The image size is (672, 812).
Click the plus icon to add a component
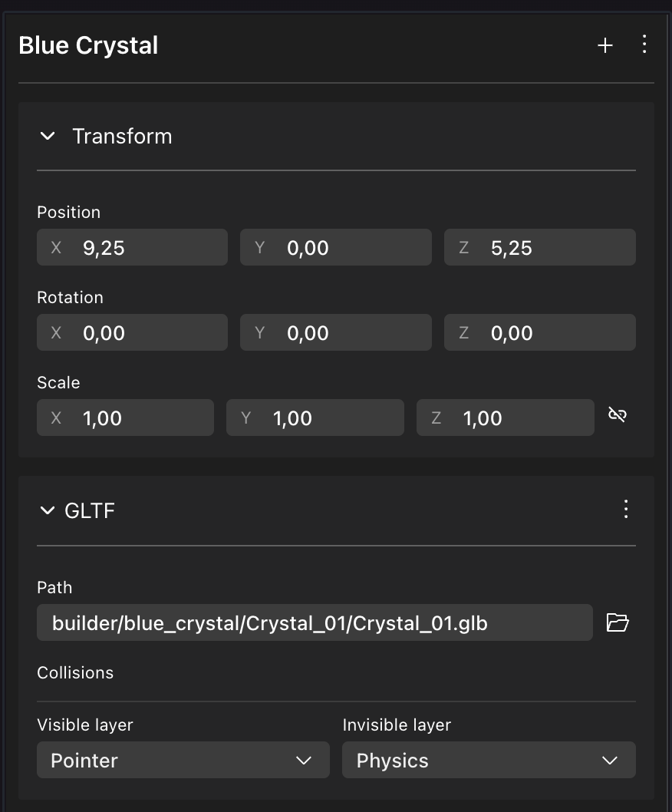[605, 46]
